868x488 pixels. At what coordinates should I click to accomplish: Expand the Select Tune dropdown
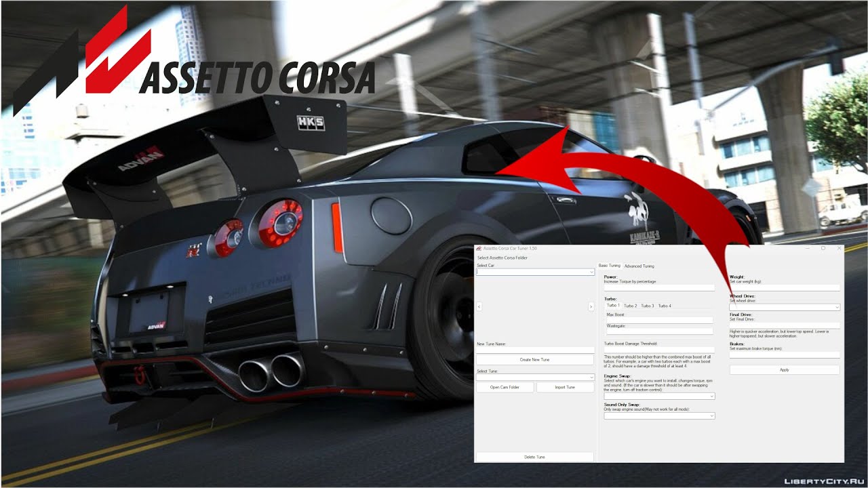point(536,378)
